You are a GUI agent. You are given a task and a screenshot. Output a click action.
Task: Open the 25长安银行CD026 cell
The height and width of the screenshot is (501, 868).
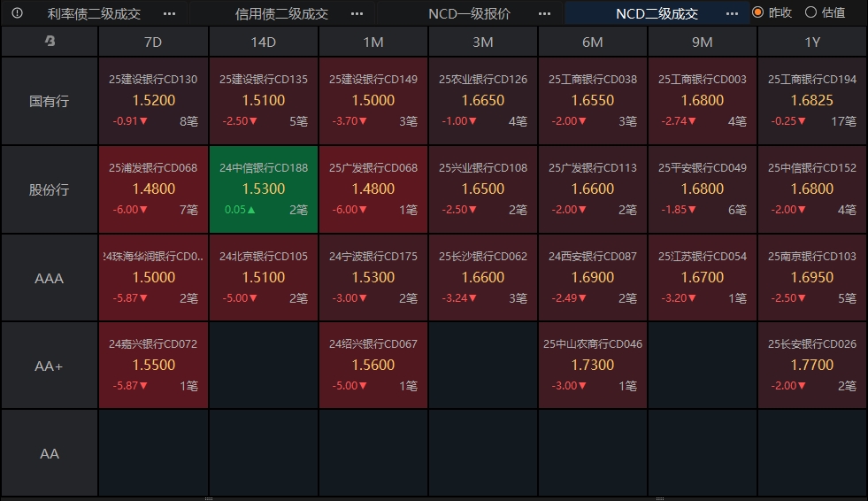pos(812,366)
